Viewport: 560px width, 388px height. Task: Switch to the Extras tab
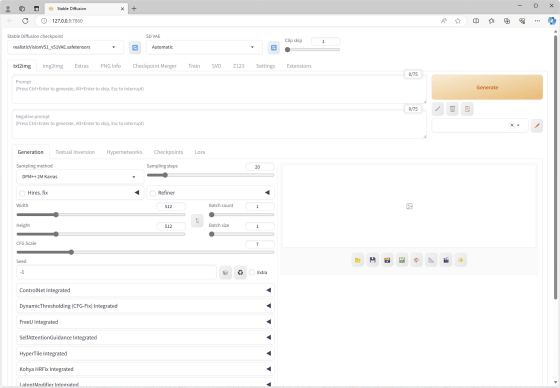[x=81, y=66]
